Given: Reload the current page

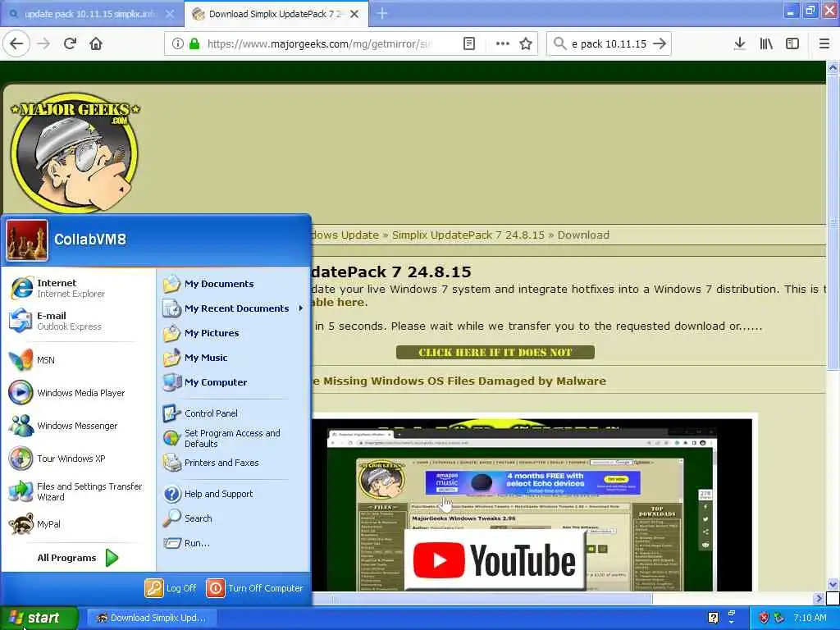Looking at the screenshot, I should coord(71,43).
